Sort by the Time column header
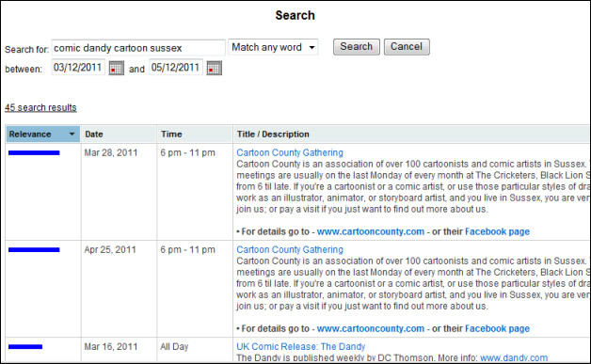This screenshot has width=591, height=364. coord(195,135)
